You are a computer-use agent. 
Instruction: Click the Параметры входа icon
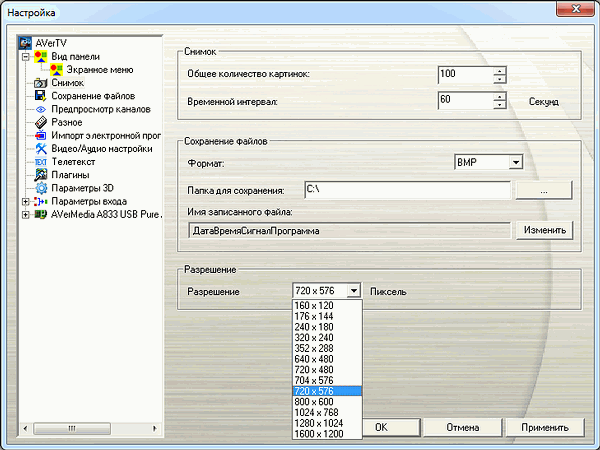(41, 201)
